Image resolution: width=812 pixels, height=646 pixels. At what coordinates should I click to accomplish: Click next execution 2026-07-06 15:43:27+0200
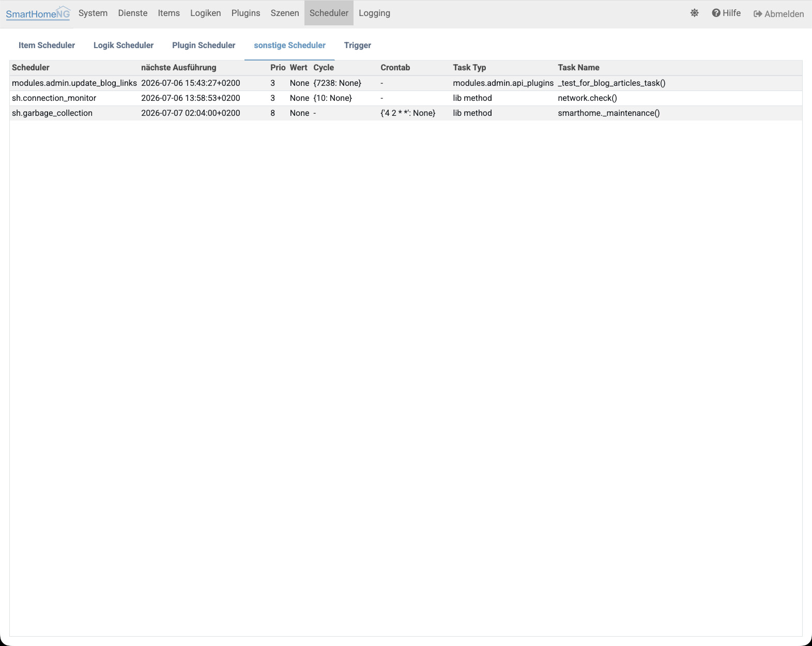191,83
